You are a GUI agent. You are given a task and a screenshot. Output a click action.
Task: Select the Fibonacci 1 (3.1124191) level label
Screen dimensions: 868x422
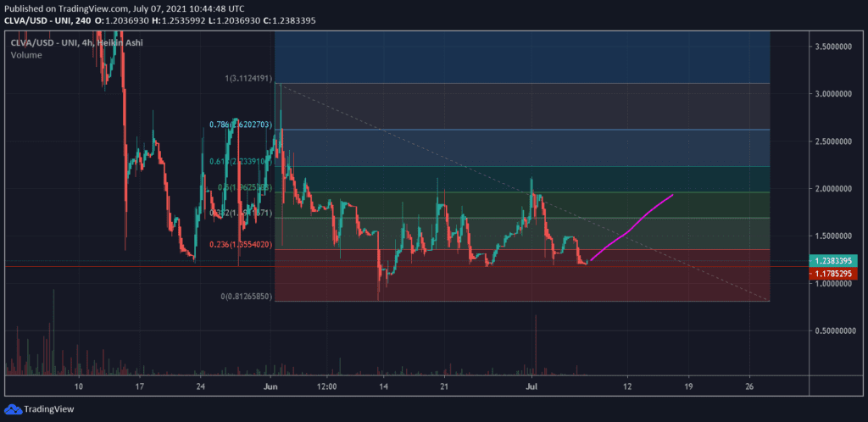248,79
